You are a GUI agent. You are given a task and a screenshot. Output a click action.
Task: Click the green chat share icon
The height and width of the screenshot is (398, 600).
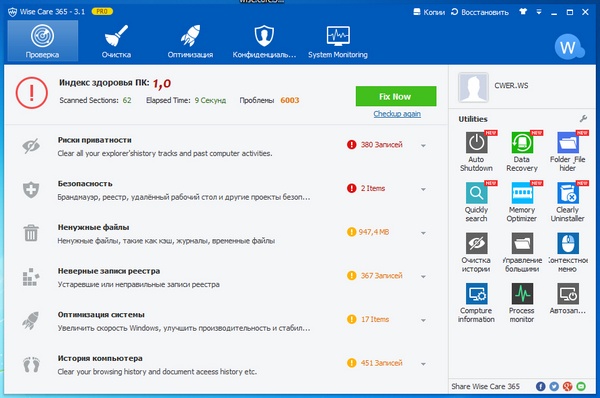point(581,387)
